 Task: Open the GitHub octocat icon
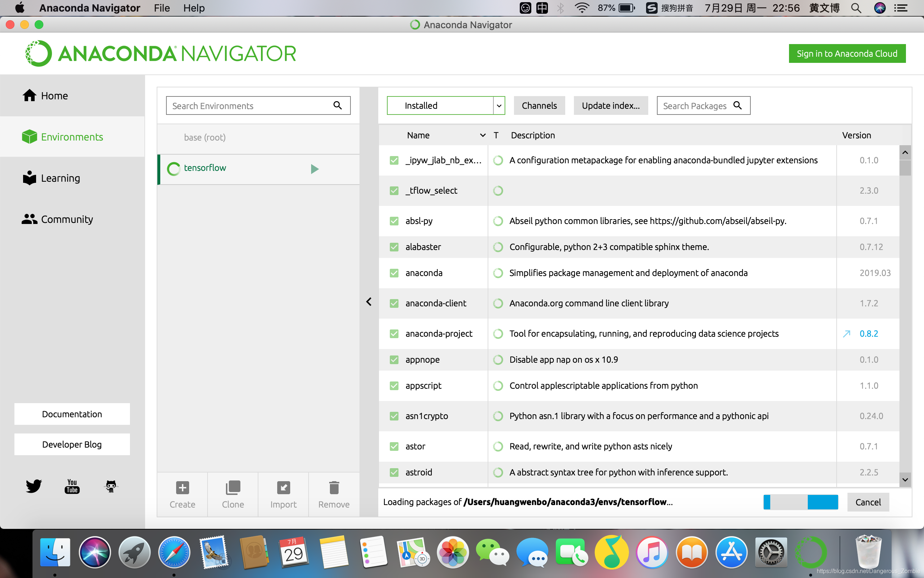tap(111, 486)
